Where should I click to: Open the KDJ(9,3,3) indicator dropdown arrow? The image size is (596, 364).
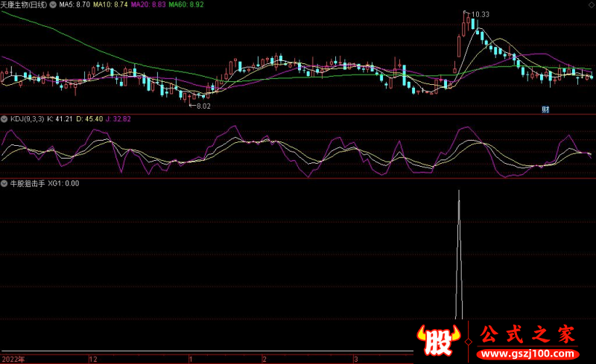(x=4, y=119)
